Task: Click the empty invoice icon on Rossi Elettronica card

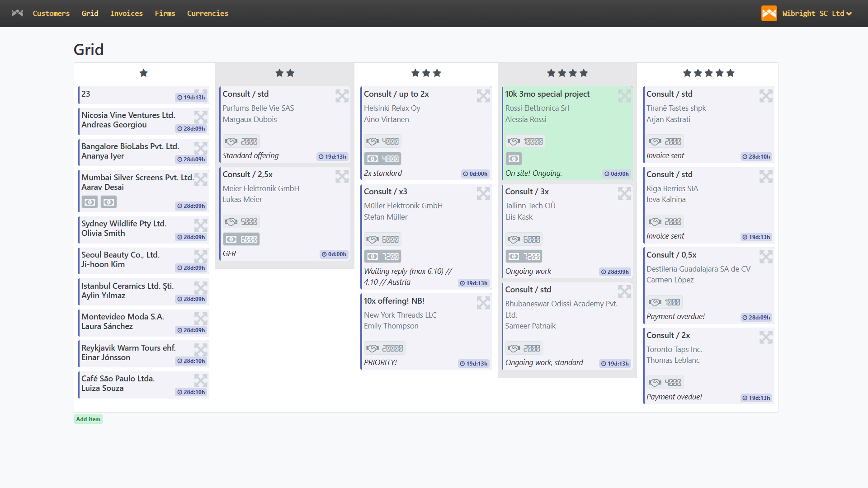Action: pyautogui.click(x=514, y=159)
